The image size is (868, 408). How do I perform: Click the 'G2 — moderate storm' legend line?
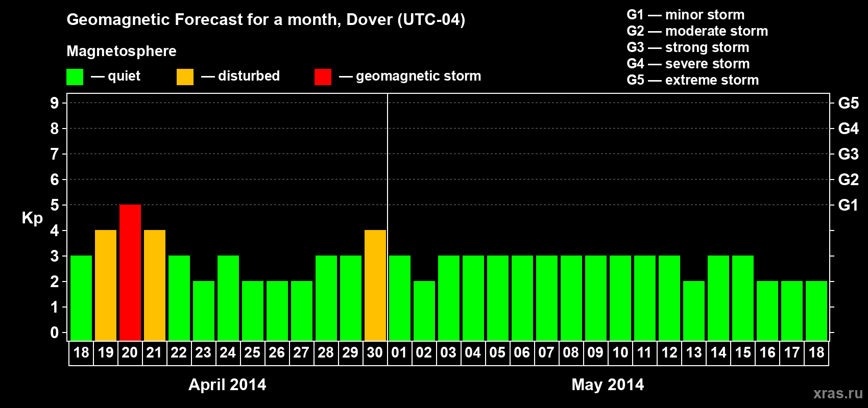click(x=697, y=31)
